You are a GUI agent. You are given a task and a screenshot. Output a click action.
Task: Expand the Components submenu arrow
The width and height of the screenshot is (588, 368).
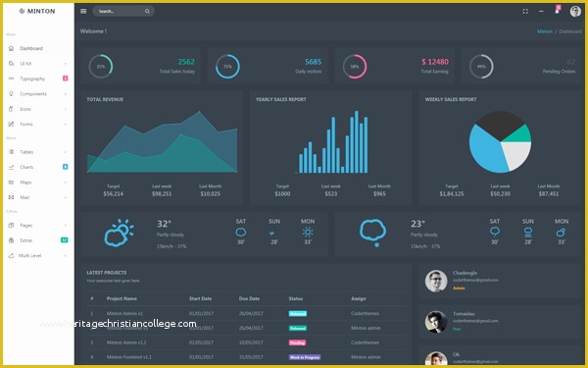pos(66,94)
